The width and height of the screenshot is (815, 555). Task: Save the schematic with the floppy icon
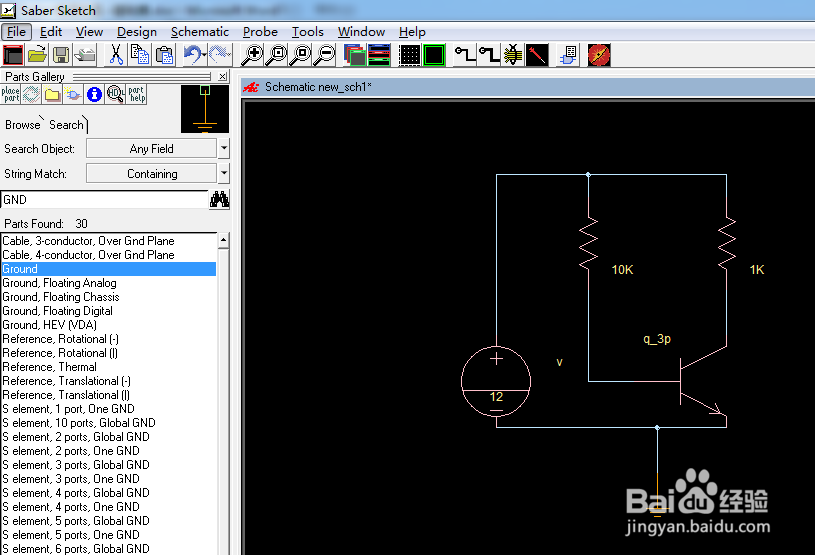[x=61, y=55]
